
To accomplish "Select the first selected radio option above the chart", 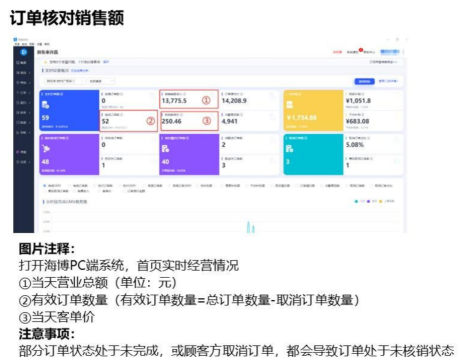I will point(45,186).
